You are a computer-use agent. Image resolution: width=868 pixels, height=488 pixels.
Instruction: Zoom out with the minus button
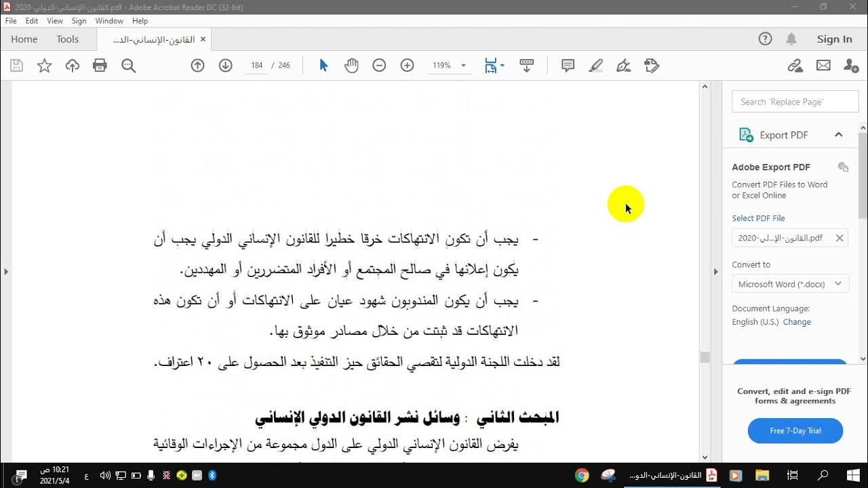pos(379,66)
